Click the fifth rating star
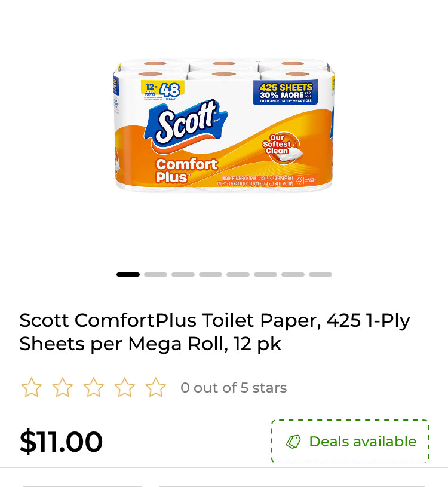The height and width of the screenshot is (487, 448). point(155,387)
